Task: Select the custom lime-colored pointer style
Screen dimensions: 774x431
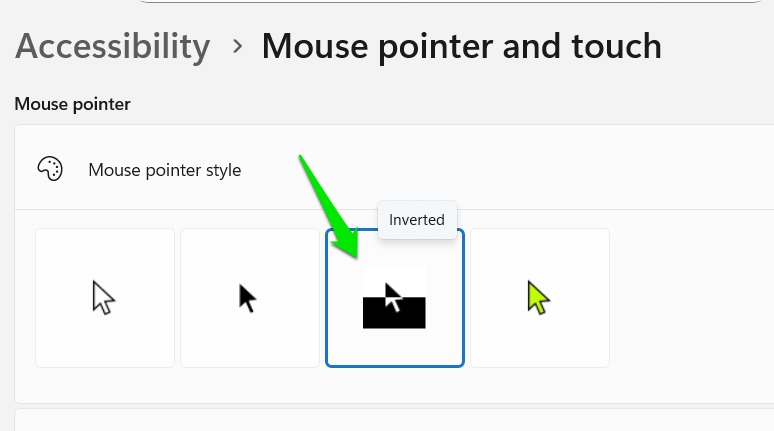Action: point(540,298)
